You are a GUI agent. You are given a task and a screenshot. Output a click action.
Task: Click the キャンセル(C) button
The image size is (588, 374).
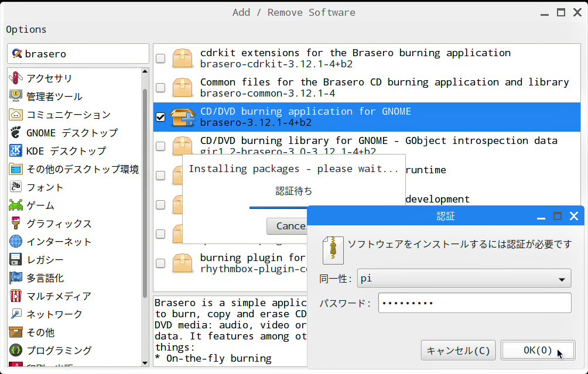[x=458, y=351]
